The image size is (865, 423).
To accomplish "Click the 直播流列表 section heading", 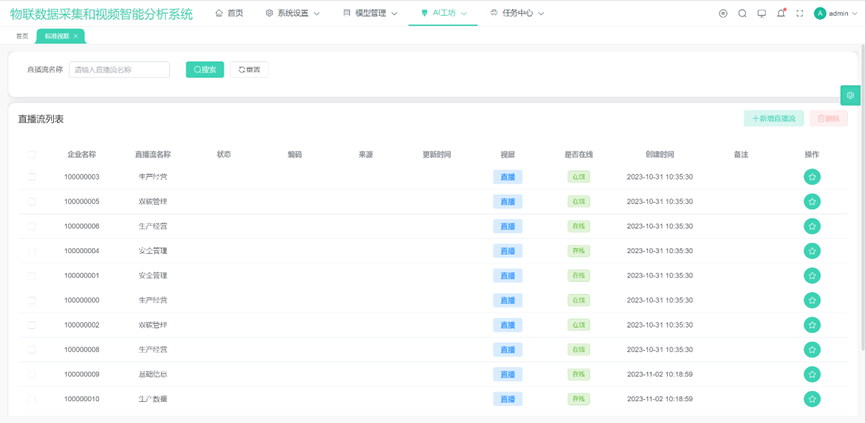I will (x=41, y=119).
